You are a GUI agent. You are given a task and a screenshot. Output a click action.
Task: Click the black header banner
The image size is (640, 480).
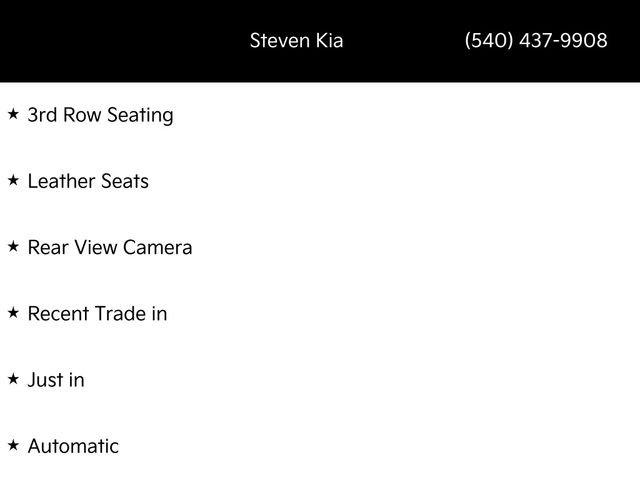coord(320,41)
